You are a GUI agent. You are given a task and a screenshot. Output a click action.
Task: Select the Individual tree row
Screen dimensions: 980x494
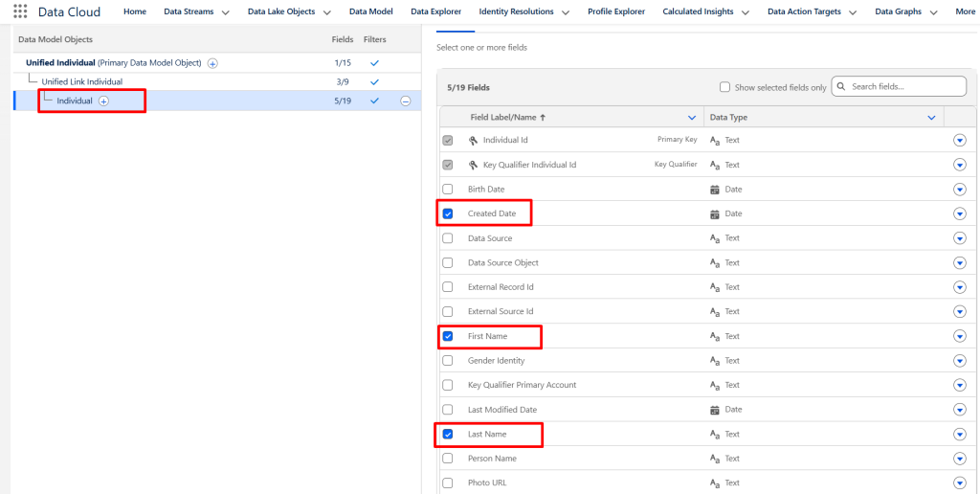[x=216, y=101]
